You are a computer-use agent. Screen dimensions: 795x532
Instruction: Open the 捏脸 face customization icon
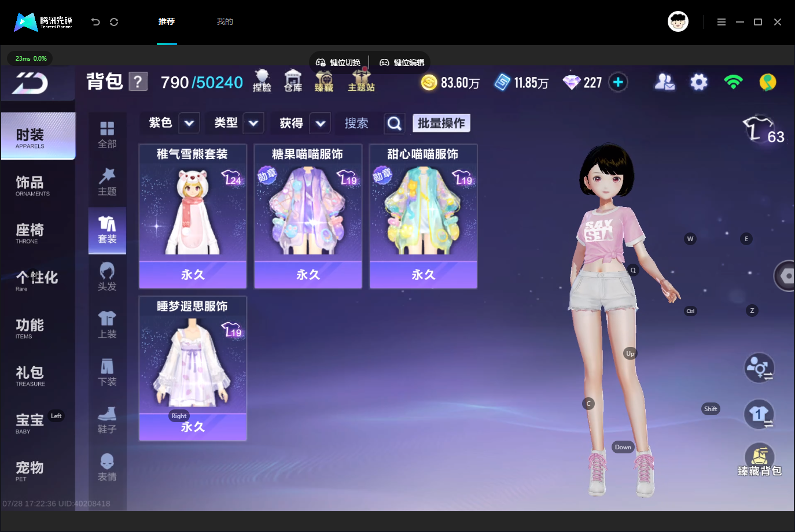[x=262, y=81]
